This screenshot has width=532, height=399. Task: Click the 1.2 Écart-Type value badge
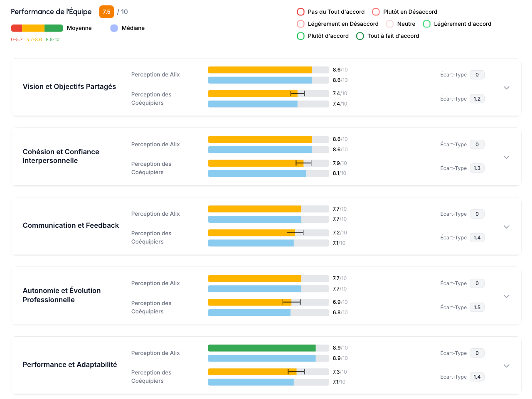(x=477, y=99)
